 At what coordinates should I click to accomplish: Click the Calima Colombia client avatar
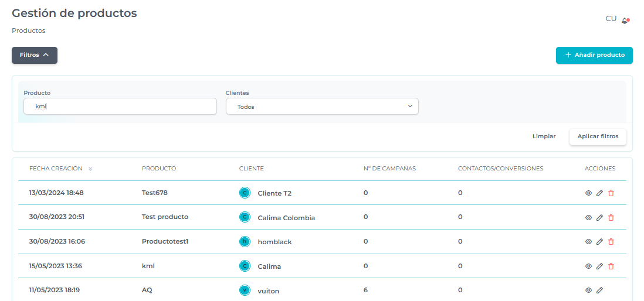[245, 217]
